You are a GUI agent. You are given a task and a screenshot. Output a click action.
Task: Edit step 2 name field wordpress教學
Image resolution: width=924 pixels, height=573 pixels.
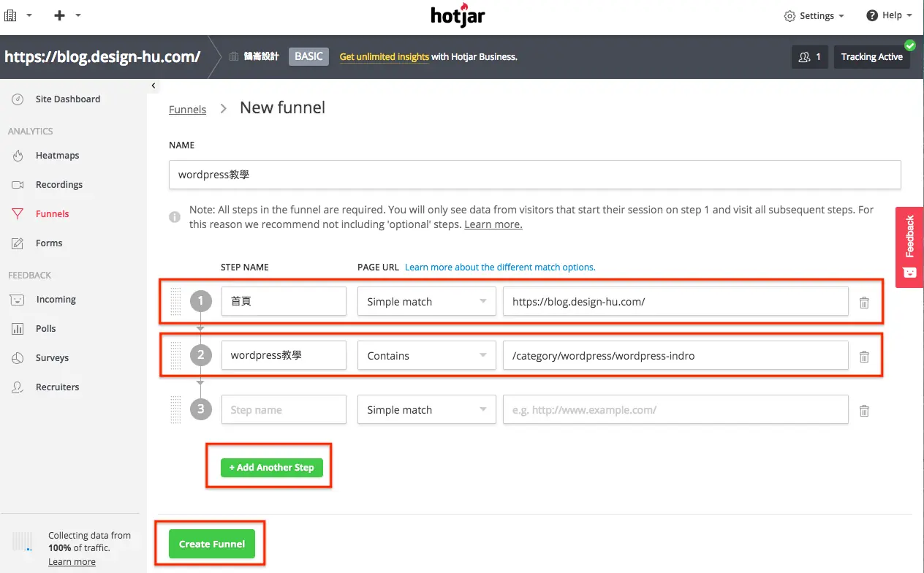point(284,355)
